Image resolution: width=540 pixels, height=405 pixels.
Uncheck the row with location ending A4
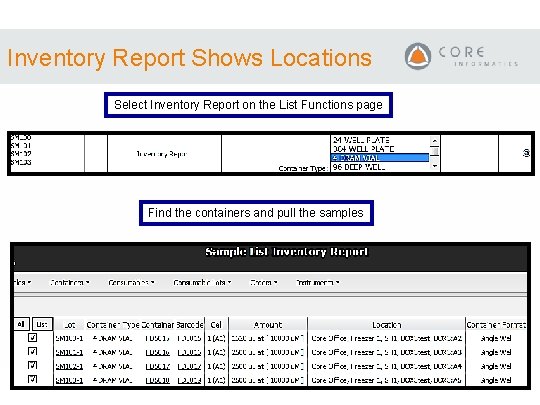[32, 365]
